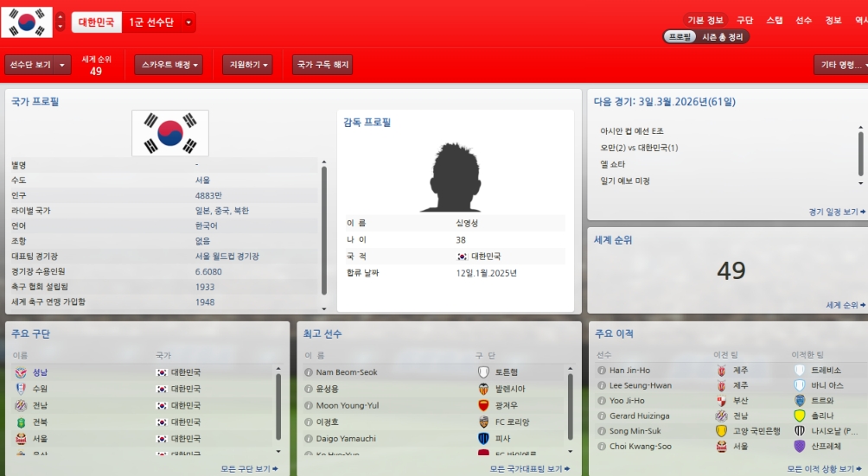Select the 성남 club badge icon
This screenshot has height=476, width=868.
[x=21, y=372]
